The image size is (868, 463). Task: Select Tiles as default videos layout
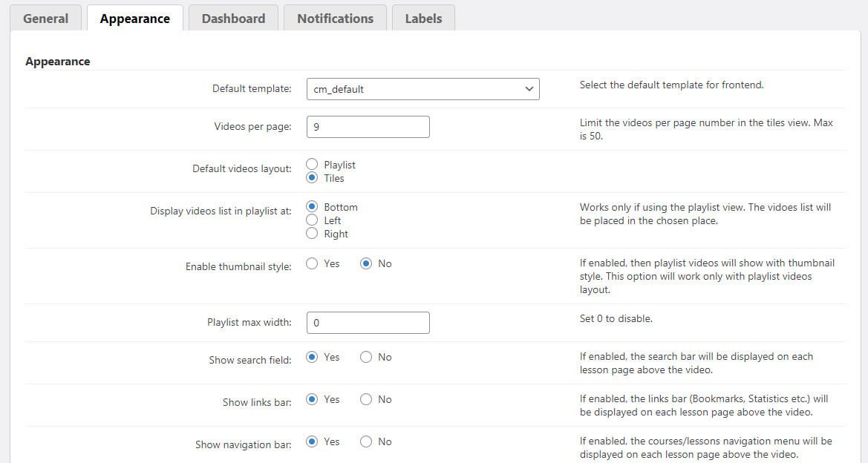[312, 177]
